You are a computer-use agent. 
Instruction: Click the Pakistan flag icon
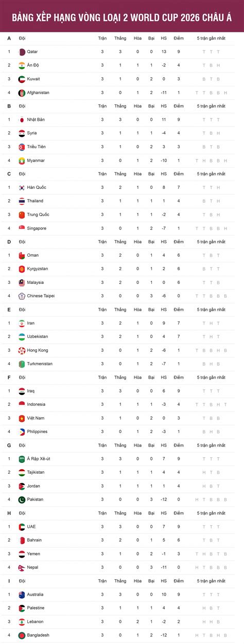point(22,499)
